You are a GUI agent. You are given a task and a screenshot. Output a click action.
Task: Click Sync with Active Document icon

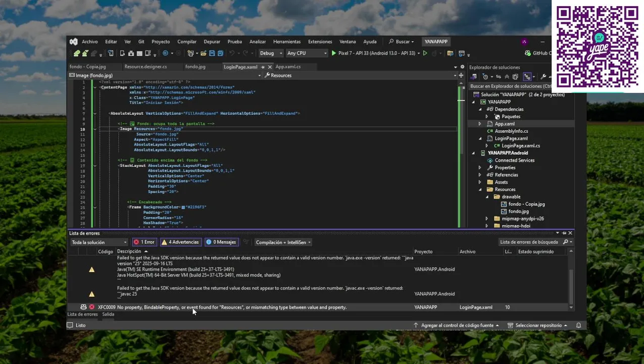tap(499, 77)
